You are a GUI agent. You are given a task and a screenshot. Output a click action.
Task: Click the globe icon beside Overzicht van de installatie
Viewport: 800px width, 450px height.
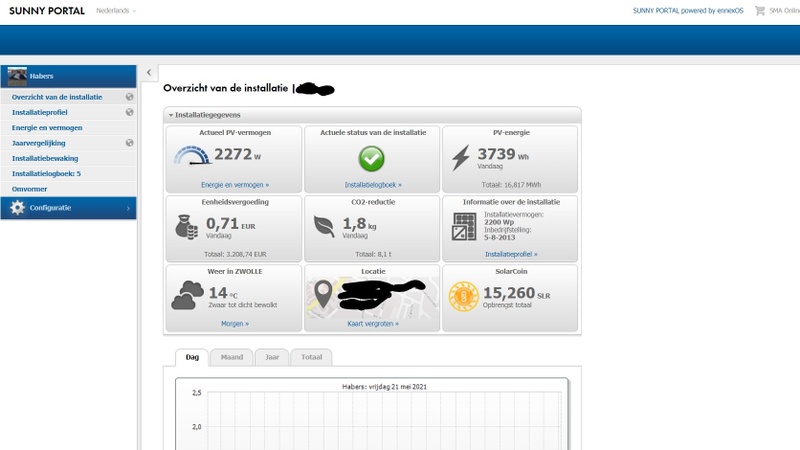point(130,97)
